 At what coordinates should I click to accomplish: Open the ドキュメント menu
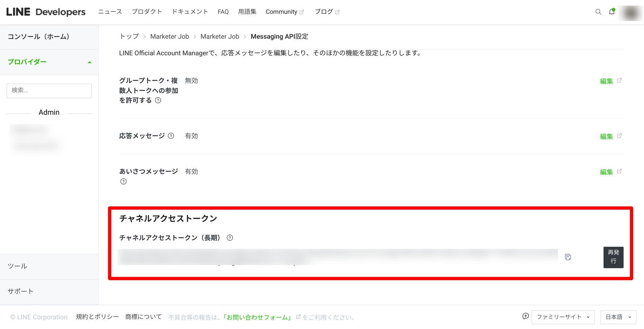(x=190, y=12)
